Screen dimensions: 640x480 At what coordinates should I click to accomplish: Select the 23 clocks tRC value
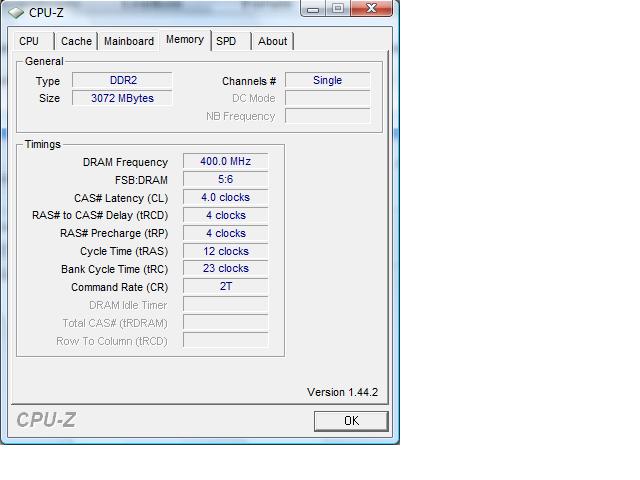pyautogui.click(x=226, y=268)
